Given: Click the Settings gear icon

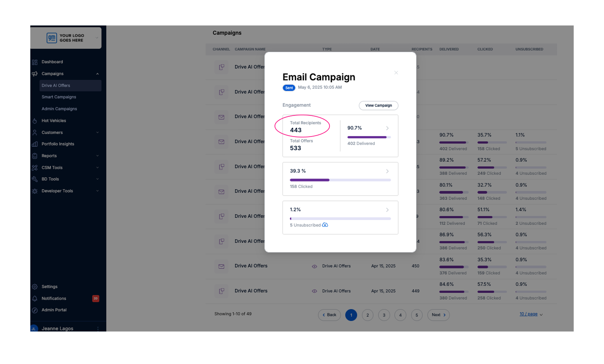Looking at the screenshot, I should tap(35, 287).
